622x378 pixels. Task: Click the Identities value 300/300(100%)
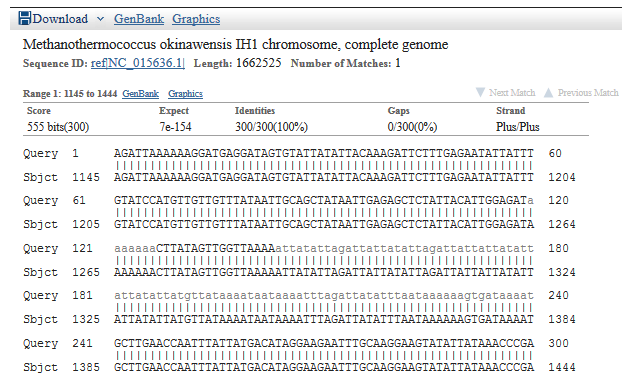[271, 127]
